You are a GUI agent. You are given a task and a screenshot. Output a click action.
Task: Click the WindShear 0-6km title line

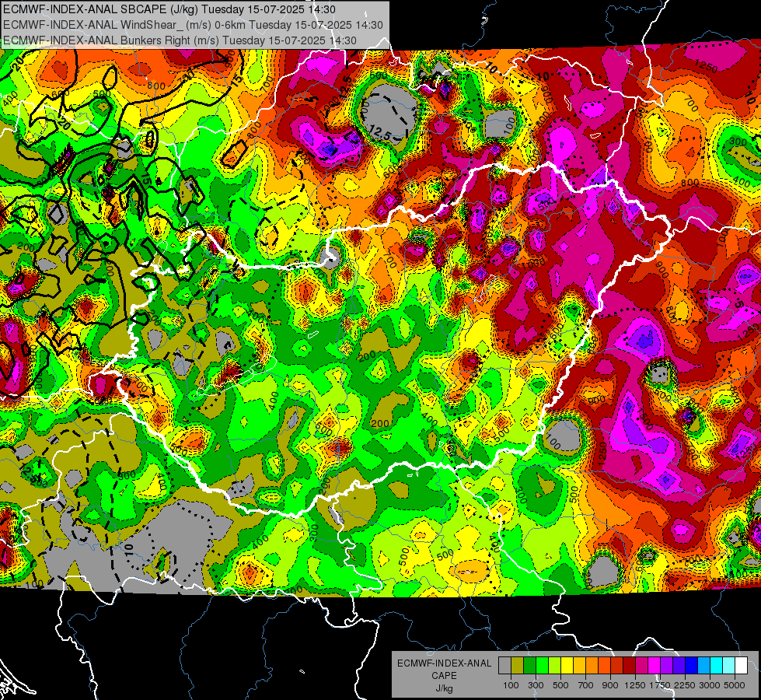(x=193, y=25)
